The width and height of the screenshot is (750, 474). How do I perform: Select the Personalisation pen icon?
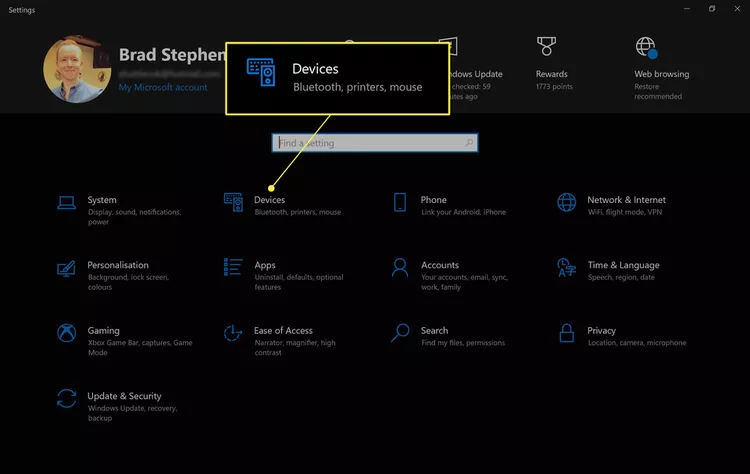coord(66,268)
